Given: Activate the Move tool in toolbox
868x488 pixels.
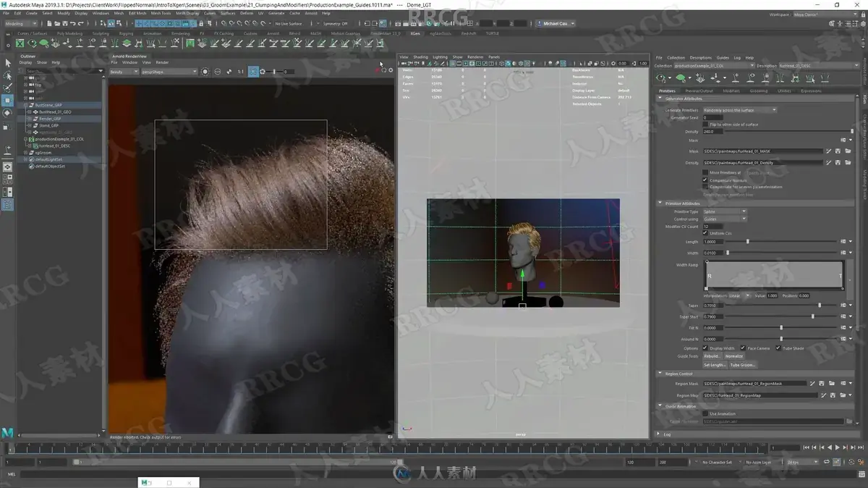Looking at the screenshot, I should (8, 101).
